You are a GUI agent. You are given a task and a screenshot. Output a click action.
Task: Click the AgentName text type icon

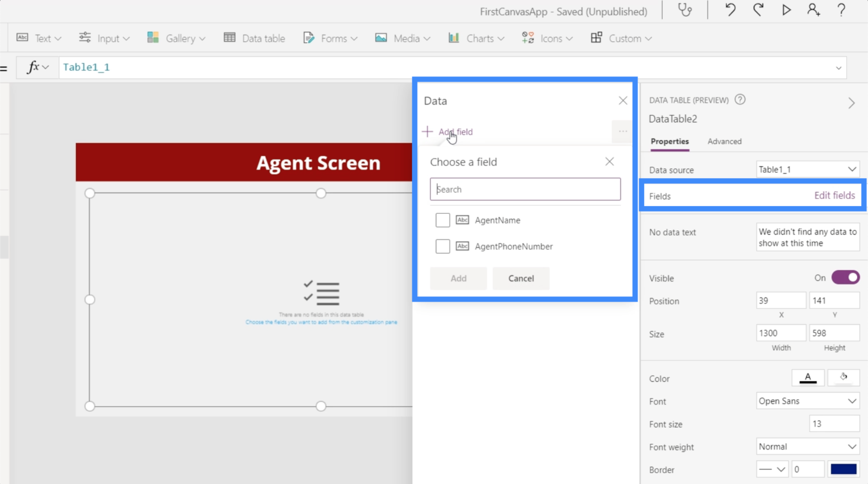point(462,220)
